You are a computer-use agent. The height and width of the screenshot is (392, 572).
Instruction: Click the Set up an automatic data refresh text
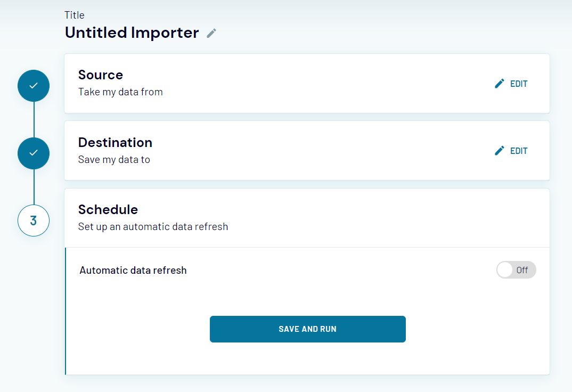point(153,226)
